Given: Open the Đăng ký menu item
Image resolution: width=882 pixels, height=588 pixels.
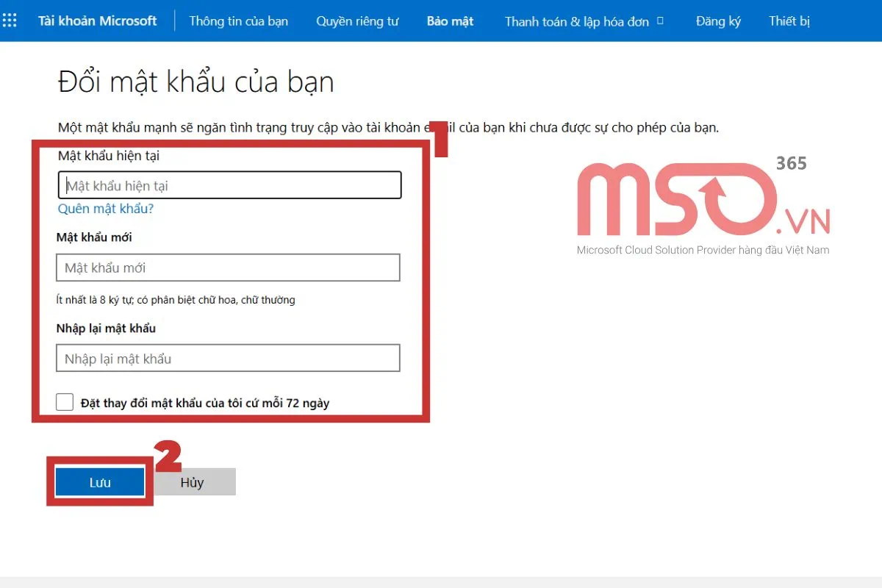Looking at the screenshot, I should coord(717,21).
